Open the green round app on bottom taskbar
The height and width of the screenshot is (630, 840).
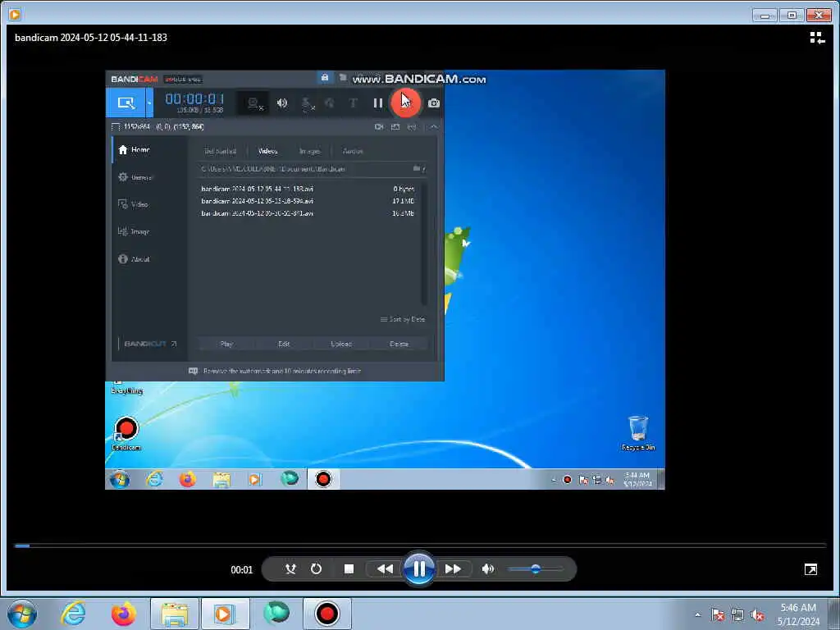[x=276, y=613]
